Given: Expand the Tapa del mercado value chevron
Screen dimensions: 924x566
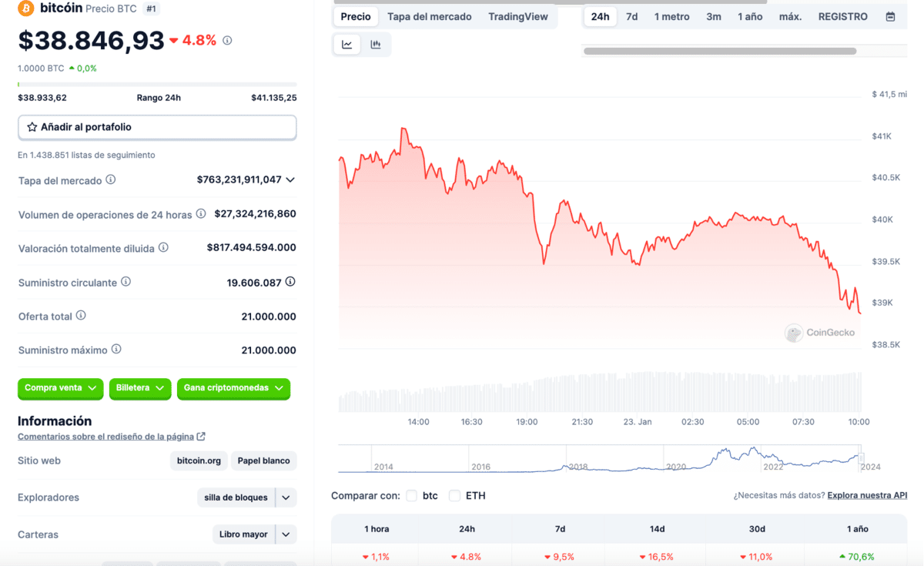Looking at the screenshot, I should (290, 180).
